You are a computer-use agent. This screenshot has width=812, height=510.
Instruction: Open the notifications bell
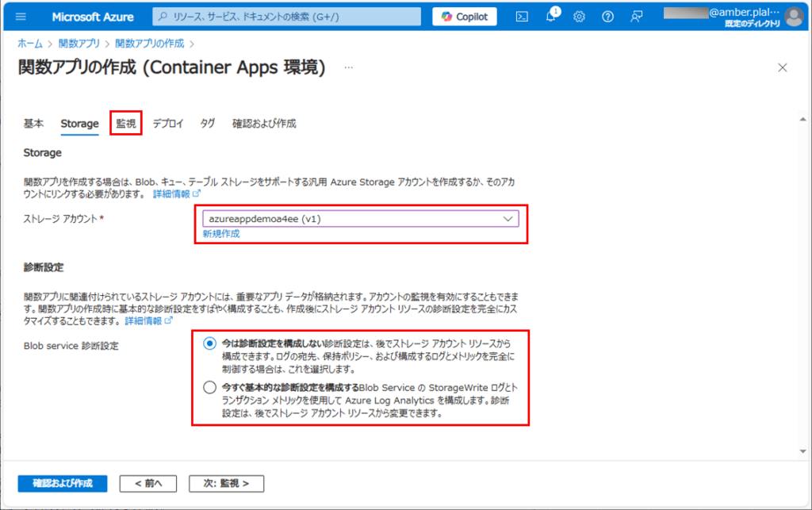pos(551,17)
